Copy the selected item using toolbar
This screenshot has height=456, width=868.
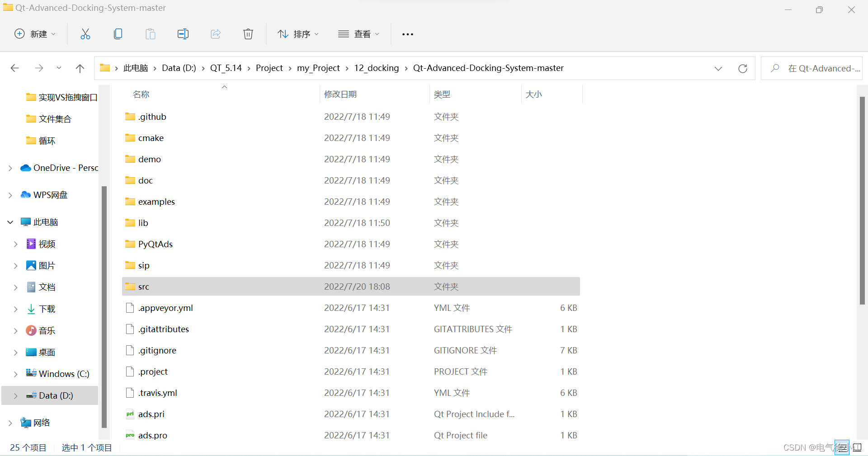click(118, 34)
